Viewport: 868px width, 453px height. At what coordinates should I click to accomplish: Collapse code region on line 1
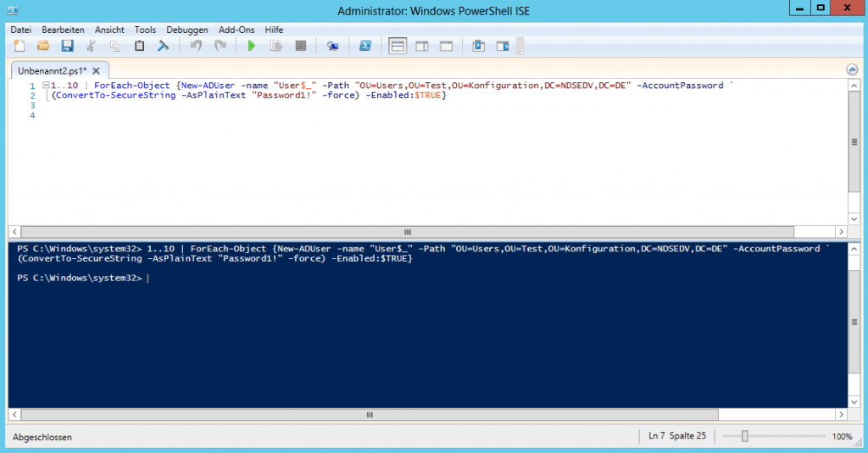point(45,86)
